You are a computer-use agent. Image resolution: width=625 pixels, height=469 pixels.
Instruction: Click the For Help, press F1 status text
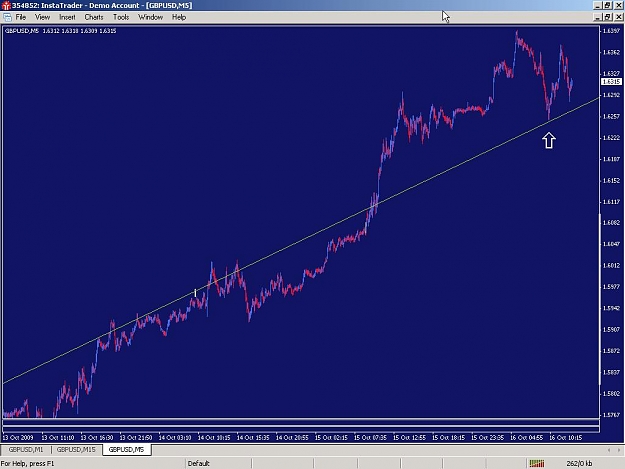coord(27,463)
